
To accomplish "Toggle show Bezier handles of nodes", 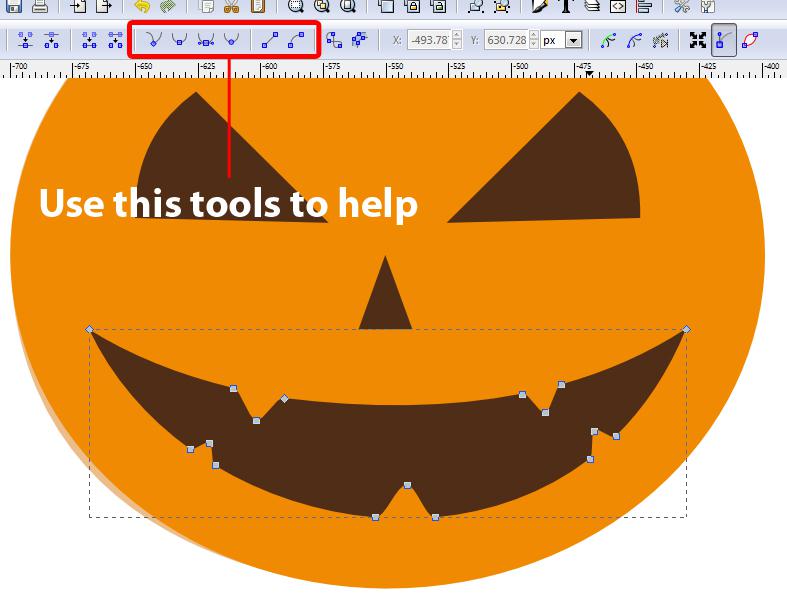I will (724, 41).
